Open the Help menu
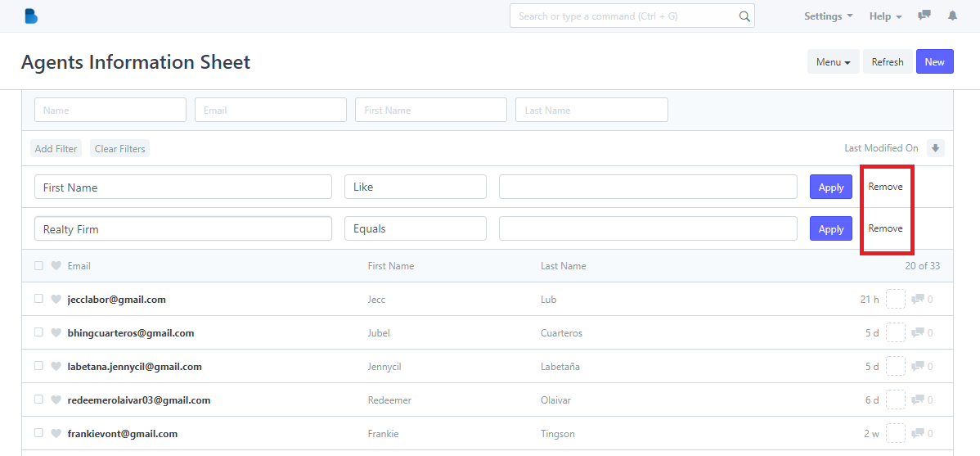 click(x=886, y=16)
